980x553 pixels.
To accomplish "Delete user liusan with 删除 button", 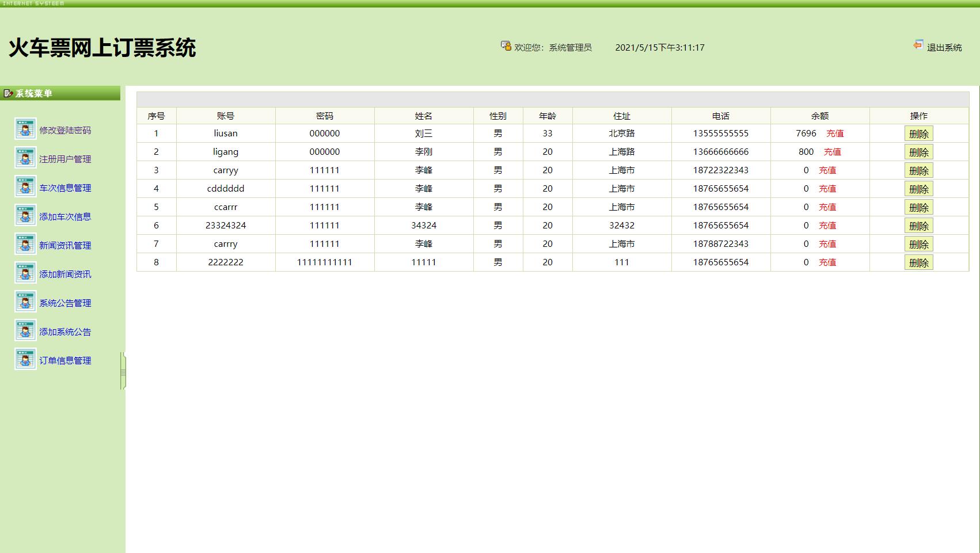I will tap(918, 134).
